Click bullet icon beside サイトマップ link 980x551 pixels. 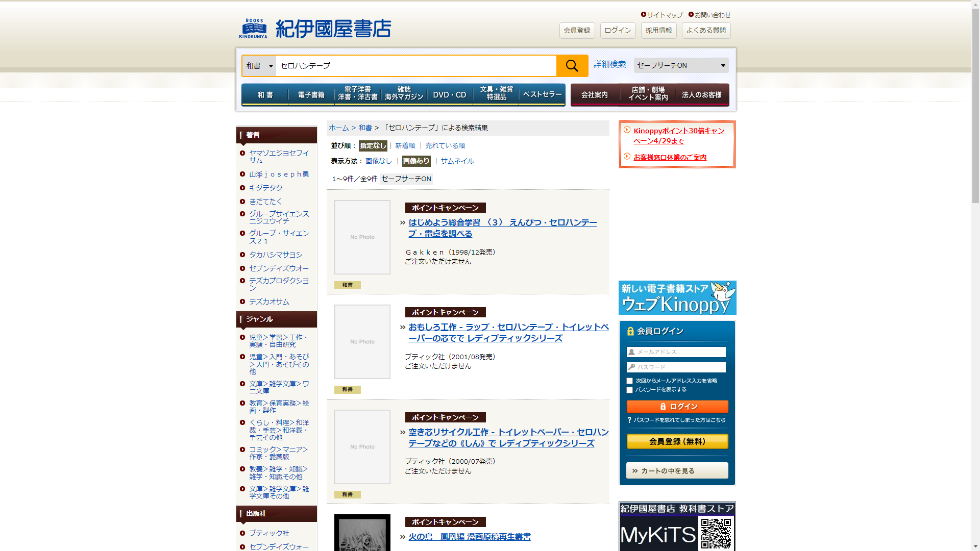643,14
